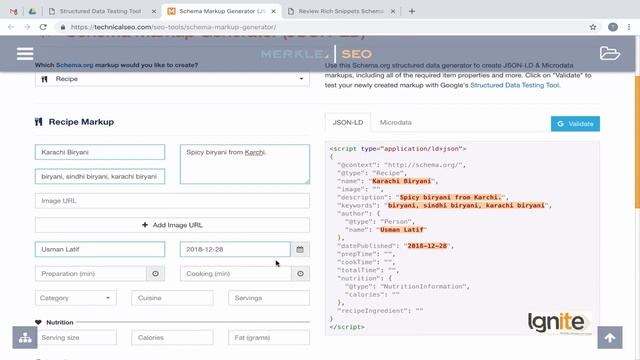640x360 pixels.
Task: Click the Nutrition section label
Action: (x=60, y=322)
